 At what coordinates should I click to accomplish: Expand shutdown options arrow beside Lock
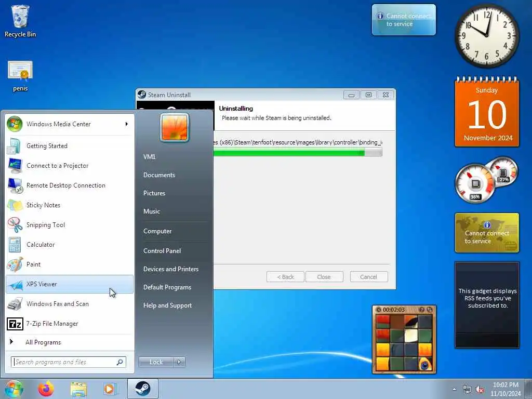[179, 362]
